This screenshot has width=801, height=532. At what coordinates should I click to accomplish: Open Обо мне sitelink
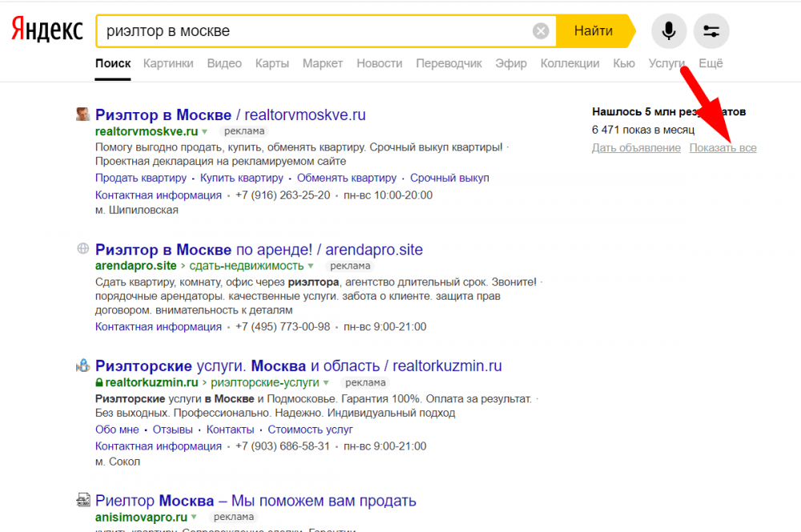point(117,429)
